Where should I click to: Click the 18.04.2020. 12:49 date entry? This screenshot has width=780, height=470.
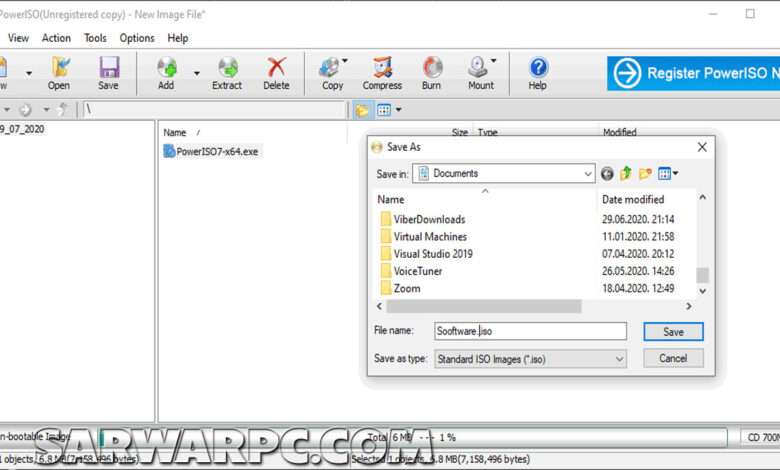click(x=638, y=288)
